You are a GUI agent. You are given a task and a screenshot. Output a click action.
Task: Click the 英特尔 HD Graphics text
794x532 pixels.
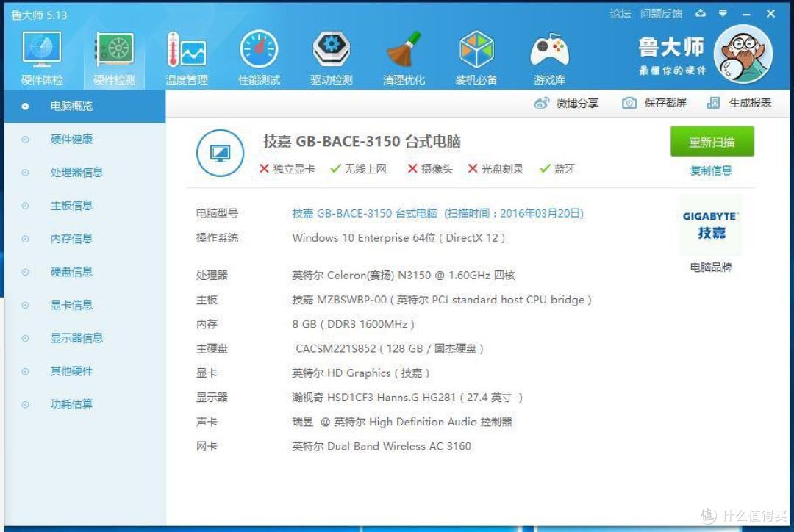point(360,373)
